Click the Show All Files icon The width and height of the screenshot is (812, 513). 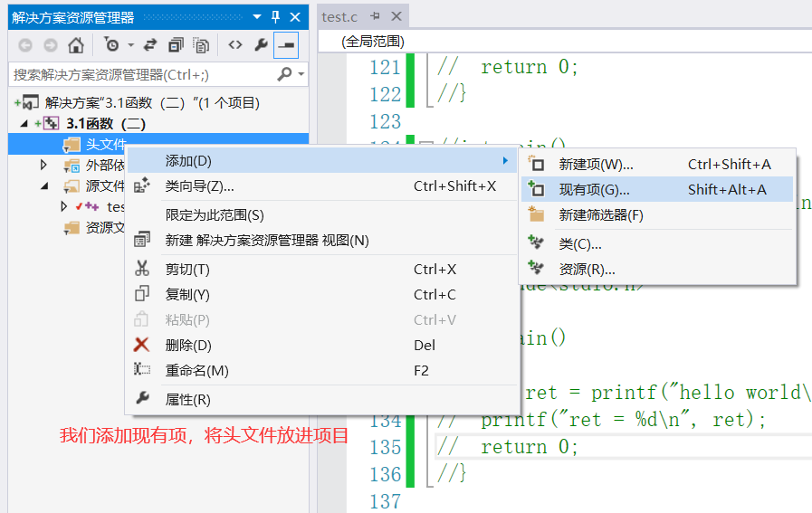tap(201, 45)
